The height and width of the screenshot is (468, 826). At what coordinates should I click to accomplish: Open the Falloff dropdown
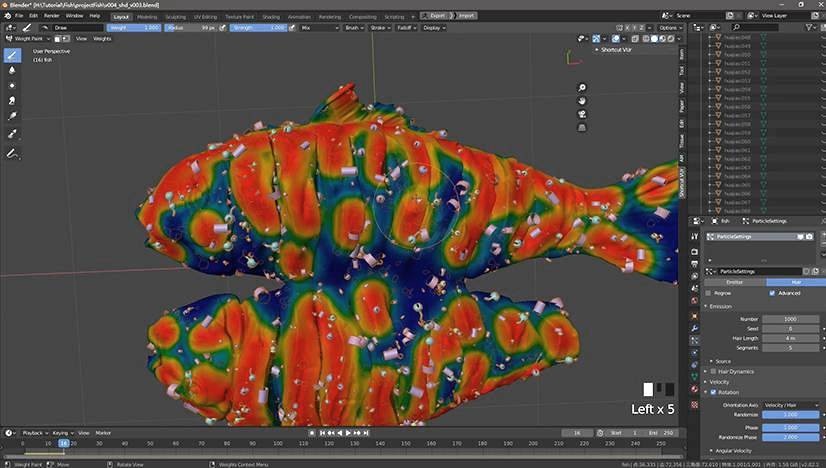pyautogui.click(x=406, y=27)
